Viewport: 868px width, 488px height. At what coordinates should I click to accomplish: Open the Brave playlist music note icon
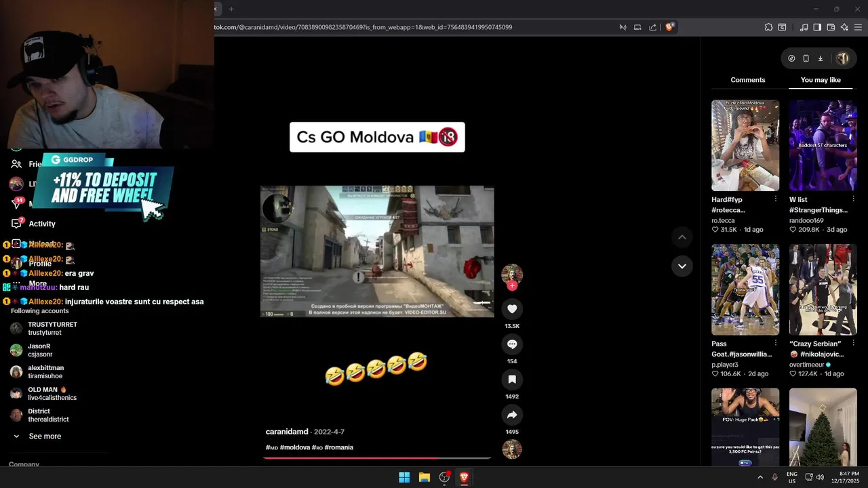pos(804,27)
